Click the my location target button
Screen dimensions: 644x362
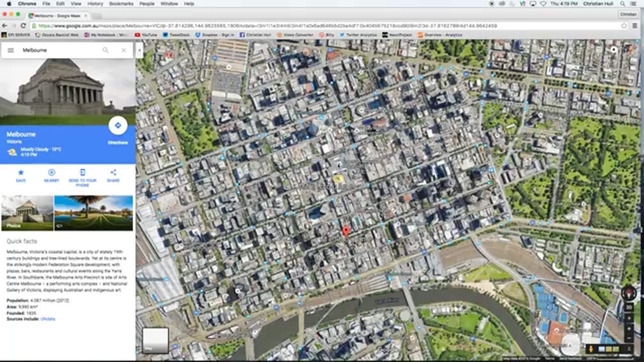[x=629, y=318]
